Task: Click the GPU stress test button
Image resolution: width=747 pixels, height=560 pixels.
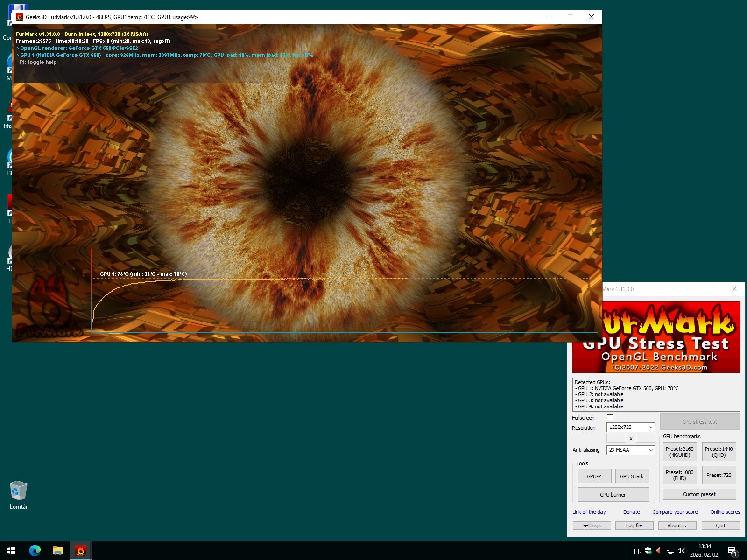Action: tap(699, 422)
